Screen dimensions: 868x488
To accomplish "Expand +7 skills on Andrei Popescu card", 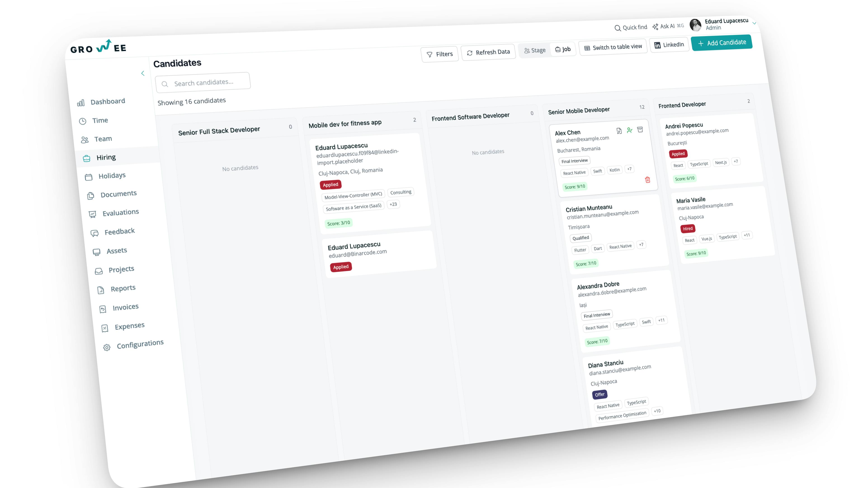I will [x=736, y=162].
